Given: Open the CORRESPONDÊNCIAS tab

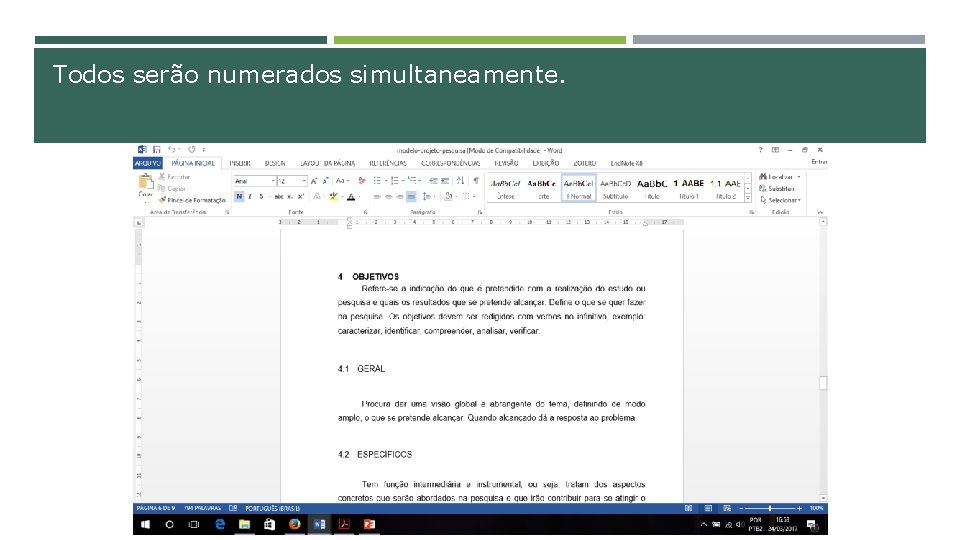Looking at the screenshot, I should click(x=451, y=163).
